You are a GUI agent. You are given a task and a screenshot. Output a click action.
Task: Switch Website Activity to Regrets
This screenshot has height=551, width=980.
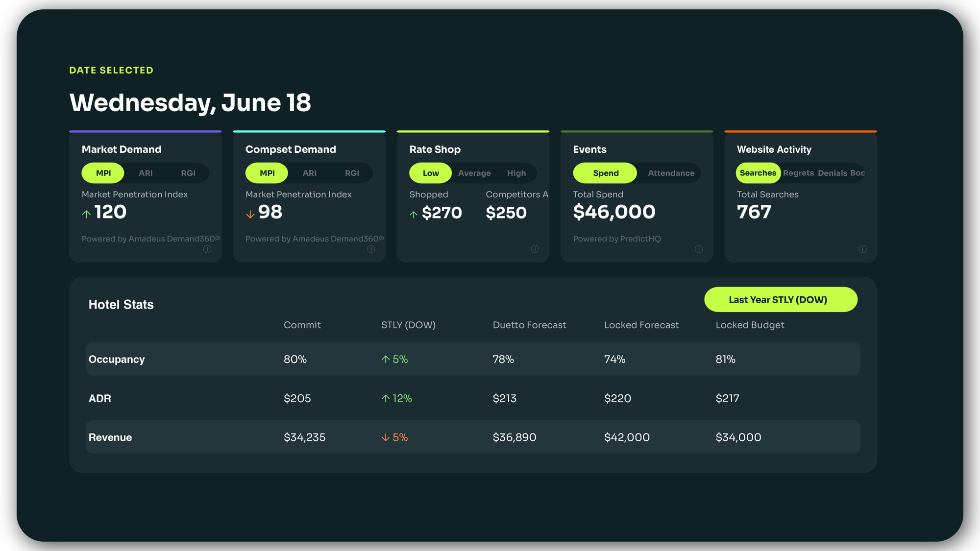click(x=798, y=173)
